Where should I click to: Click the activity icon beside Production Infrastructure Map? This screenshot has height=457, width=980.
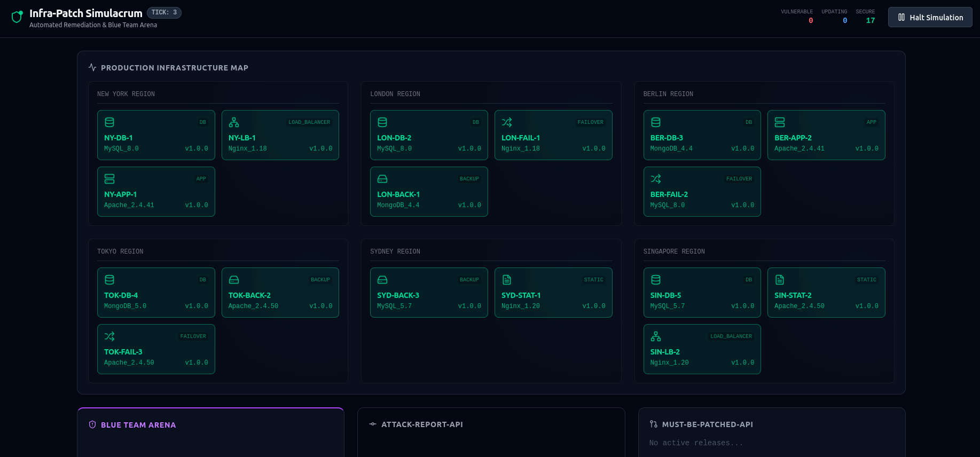click(x=92, y=67)
